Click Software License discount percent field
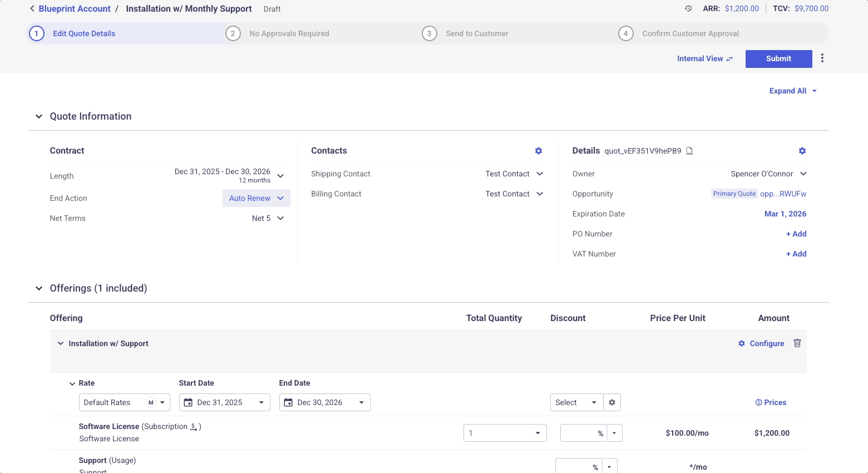The width and height of the screenshot is (868, 473). click(583, 433)
